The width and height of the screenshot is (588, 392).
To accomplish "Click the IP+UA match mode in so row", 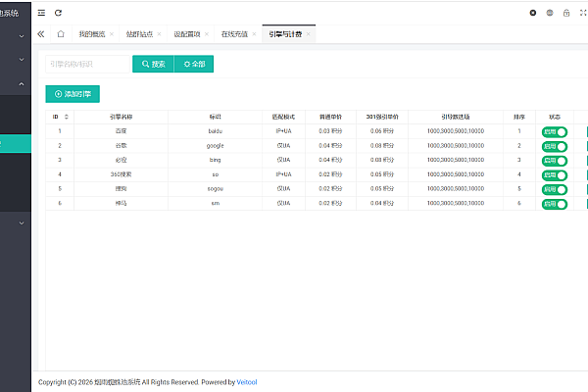I will 284,174.
